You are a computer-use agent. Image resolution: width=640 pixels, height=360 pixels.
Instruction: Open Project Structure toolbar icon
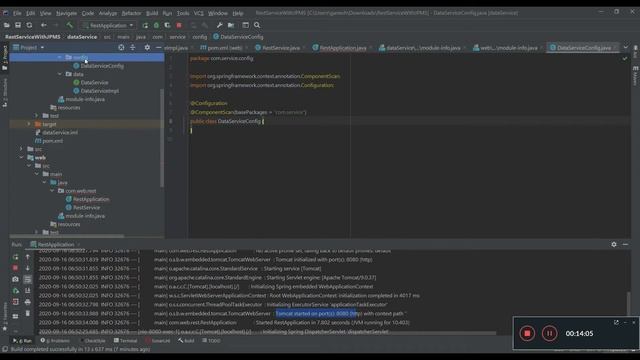coord(231,25)
